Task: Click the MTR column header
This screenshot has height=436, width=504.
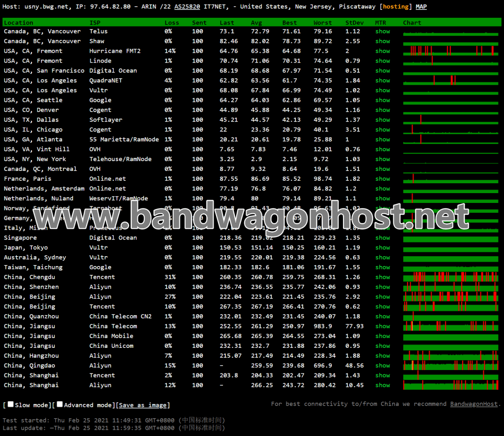Action: click(380, 23)
